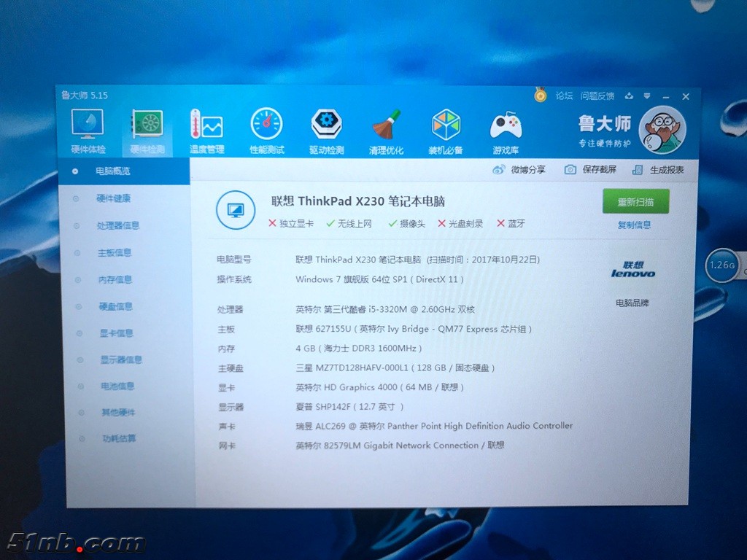Image resolution: width=747 pixels, height=560 pixels.
Task: Select 电脑概览 in the sidebar
Action: 124,171
